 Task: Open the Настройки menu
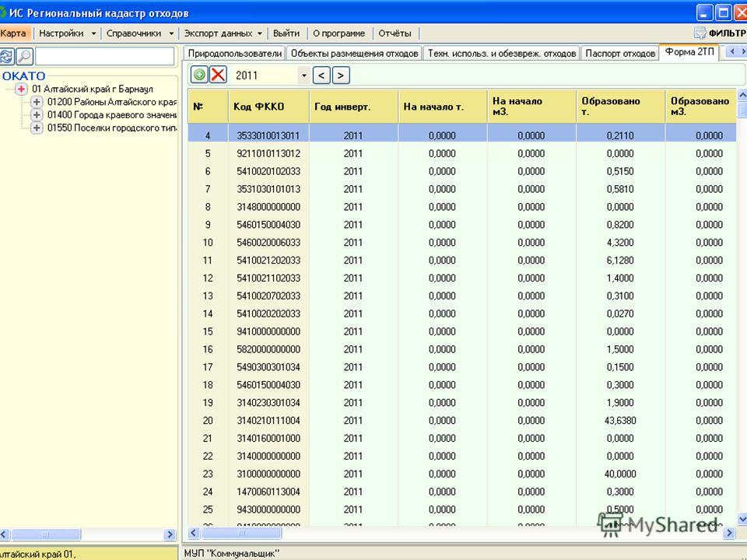click(x=61, y=33)
